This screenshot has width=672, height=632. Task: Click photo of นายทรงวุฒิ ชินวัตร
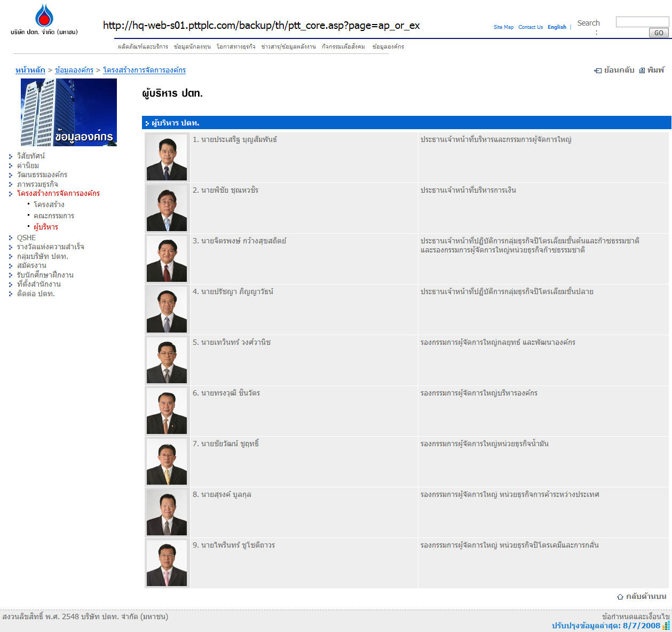tap(167, 411)
